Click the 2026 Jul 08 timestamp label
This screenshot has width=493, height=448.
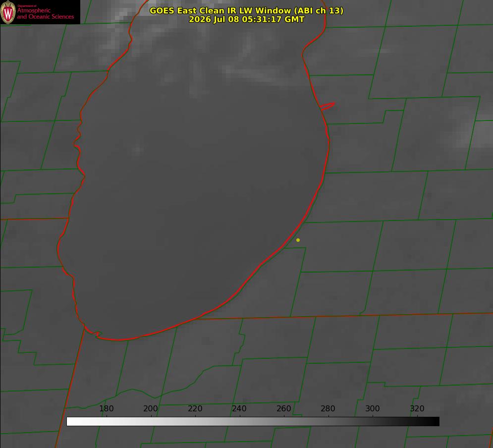[247, 19]
